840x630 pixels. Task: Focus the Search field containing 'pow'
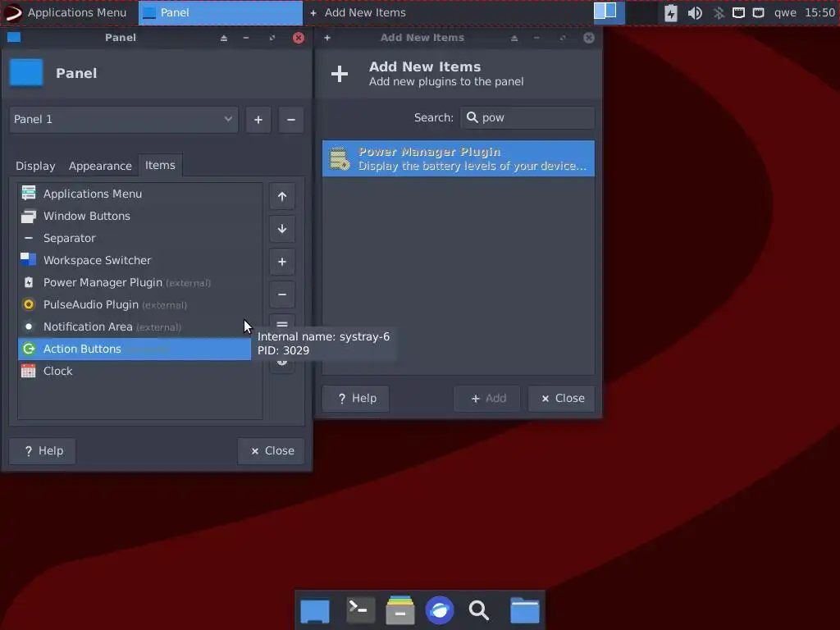pyautogui.click(x=527, y=118)
